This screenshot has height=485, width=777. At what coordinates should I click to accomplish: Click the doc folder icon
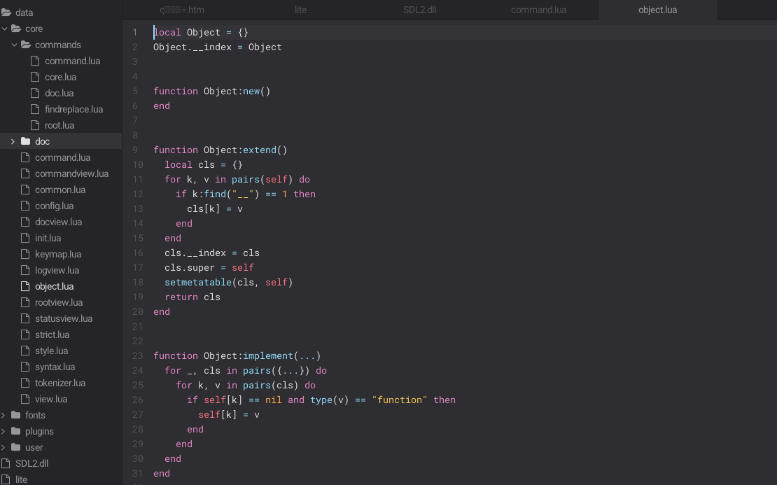(26, 141)
